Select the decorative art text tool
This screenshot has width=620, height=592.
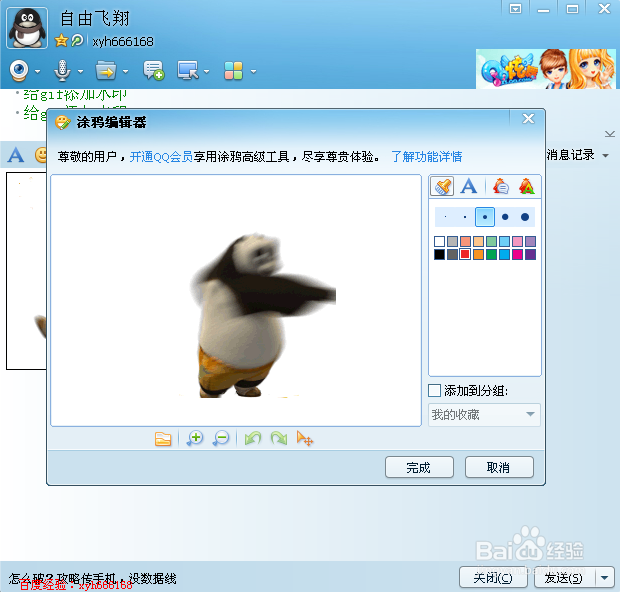(x=527, y=186)
